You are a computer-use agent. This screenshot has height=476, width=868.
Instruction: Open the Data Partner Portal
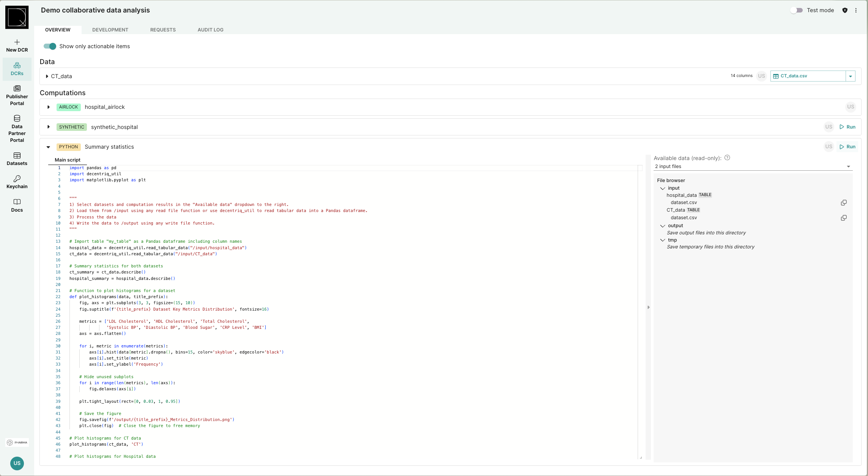pos(17,129)
